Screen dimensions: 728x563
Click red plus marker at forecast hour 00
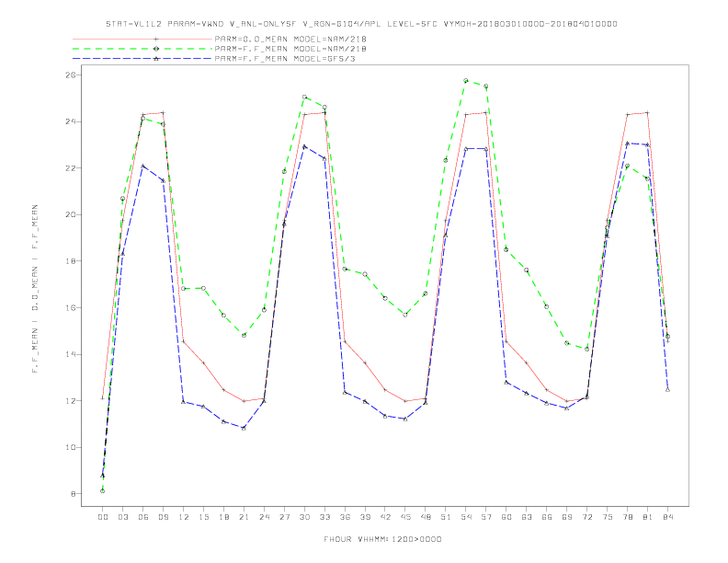tap(103, 398)
